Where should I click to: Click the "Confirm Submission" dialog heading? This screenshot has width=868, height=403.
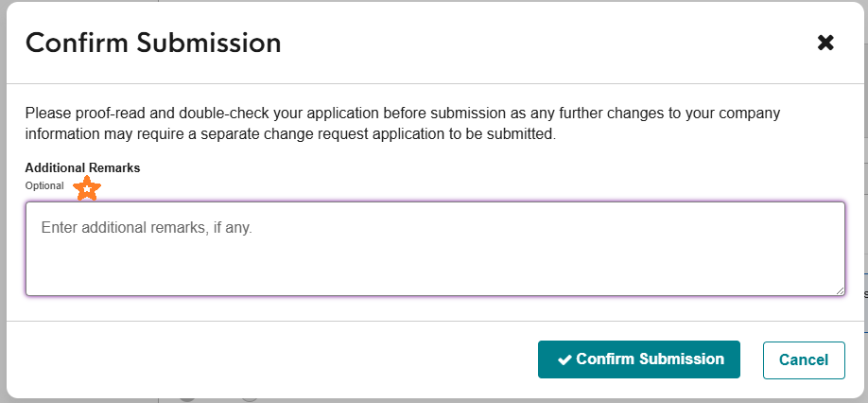(153, 43)
